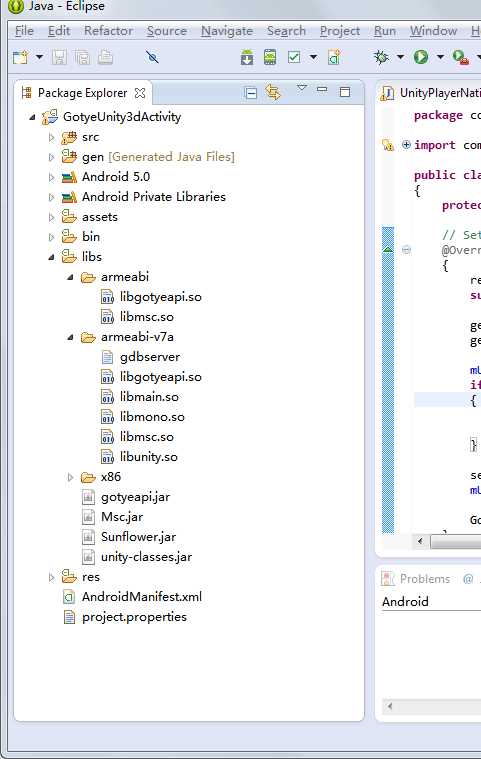
Task: Expand the src folder
Action: click(51, 137)
